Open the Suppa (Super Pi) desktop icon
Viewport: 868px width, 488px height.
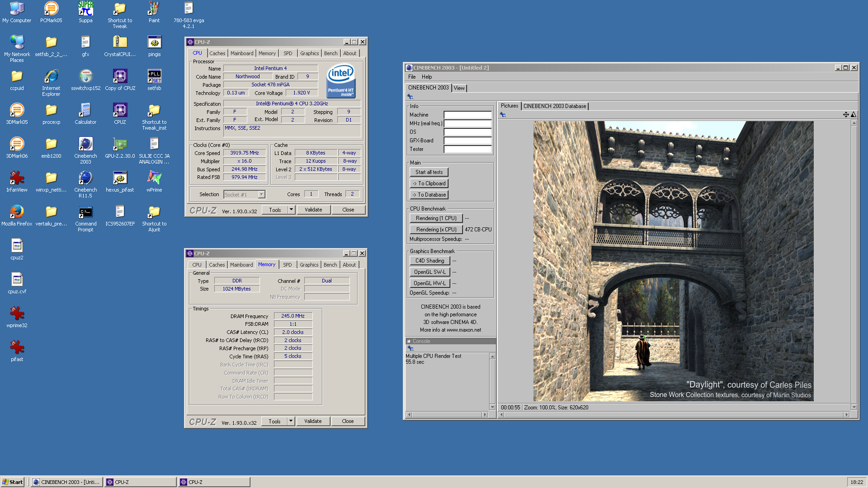tap(85, 12)
